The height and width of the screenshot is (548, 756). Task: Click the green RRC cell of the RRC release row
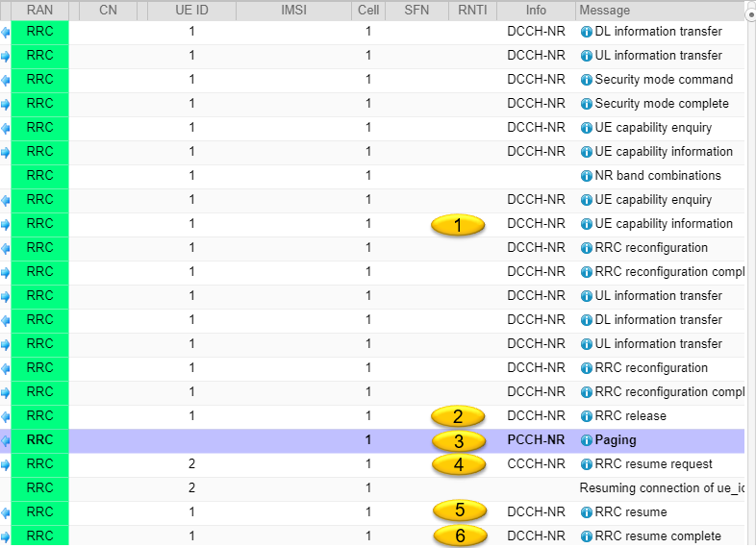point(40,416)
